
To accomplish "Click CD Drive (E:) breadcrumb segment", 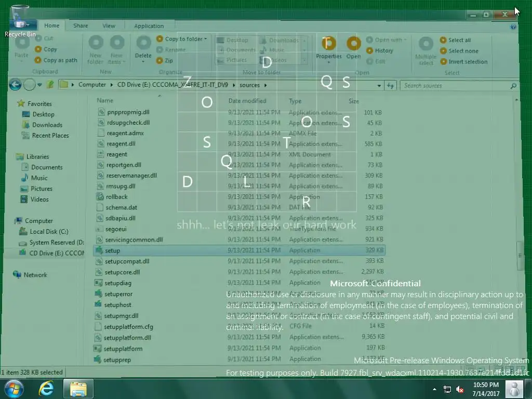I will point(172,85).
